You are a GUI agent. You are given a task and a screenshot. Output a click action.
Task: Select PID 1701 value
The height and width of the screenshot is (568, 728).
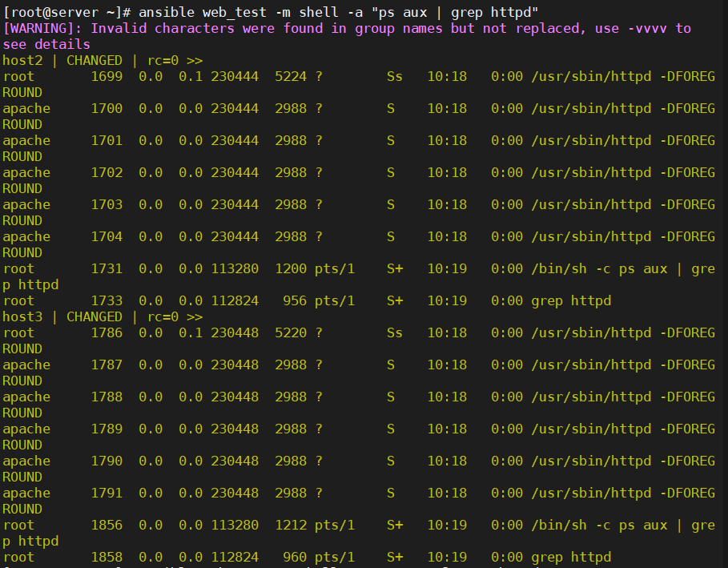point(107,141)
